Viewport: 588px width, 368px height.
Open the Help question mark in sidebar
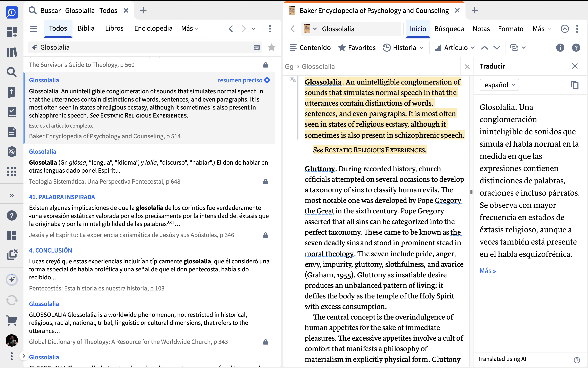pyautogui.click(x=12, y=215)
